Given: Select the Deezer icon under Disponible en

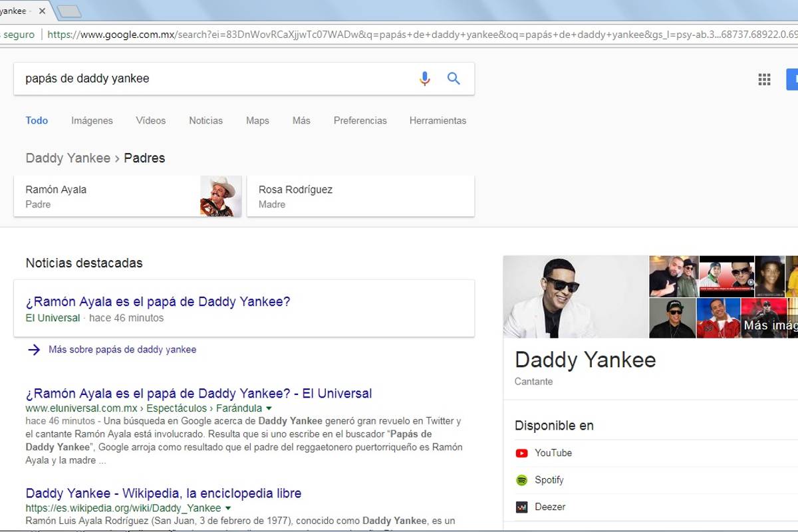Looking at the screenshot, I should (x=521, y=507).
